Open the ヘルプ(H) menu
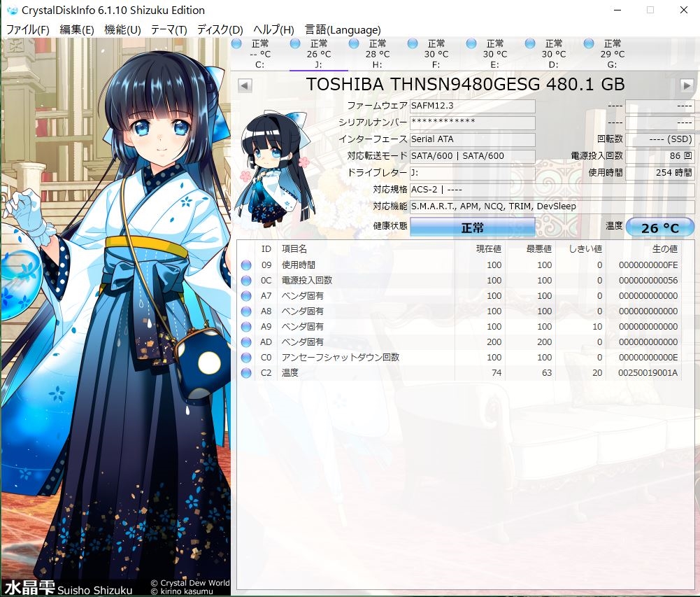This screenshot has width=700, height=597. coord(273,30)
